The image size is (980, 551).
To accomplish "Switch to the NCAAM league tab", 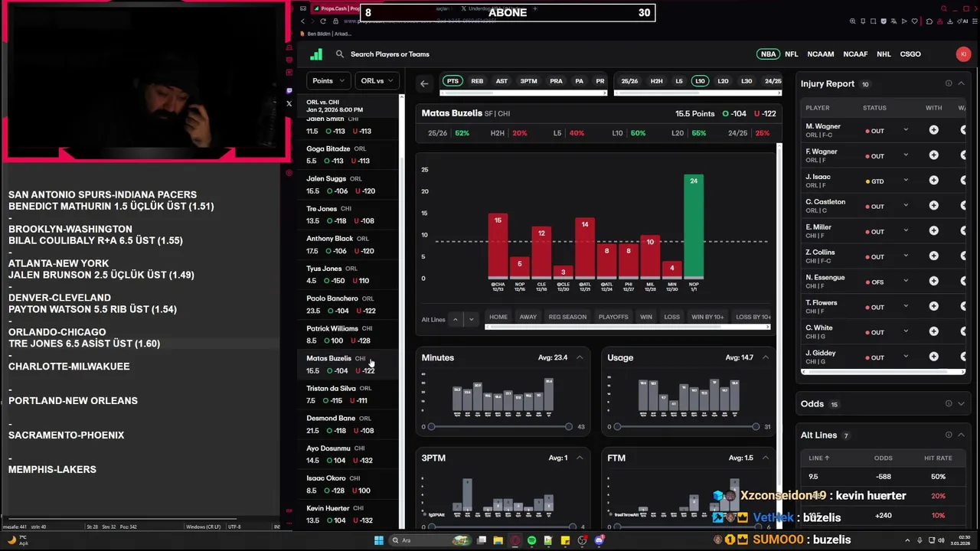I will pyautogui.click(x=820, y=54).
